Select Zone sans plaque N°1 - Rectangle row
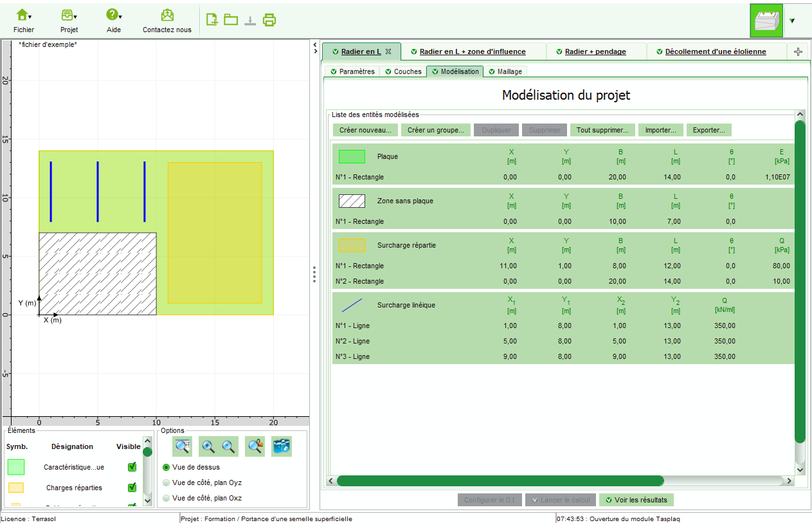Image resolution: width=812 pixels, height=523 pixels. pos(563,221)
